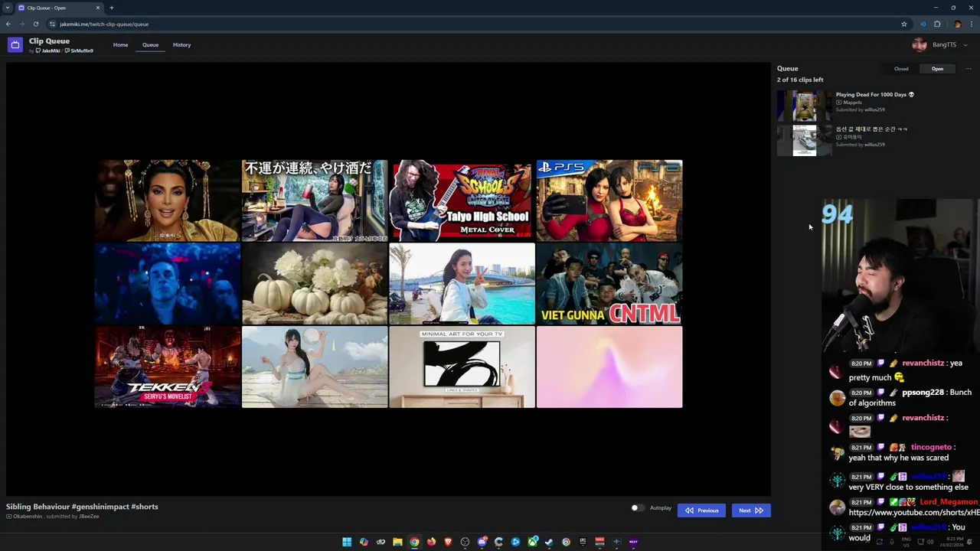The width and height of the screenshot is (980, 551).
Task: Click the Sibling Behaviour clip title
Action: 82,507
